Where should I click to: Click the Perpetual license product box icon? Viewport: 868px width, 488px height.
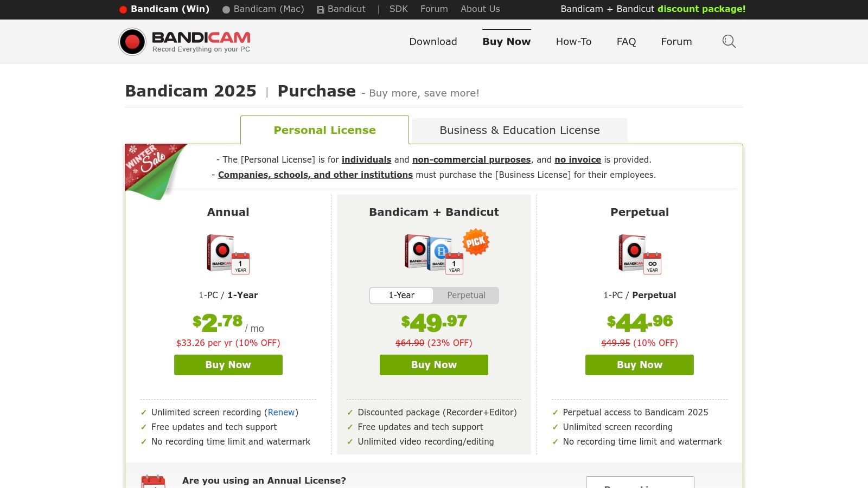(640, 254)
